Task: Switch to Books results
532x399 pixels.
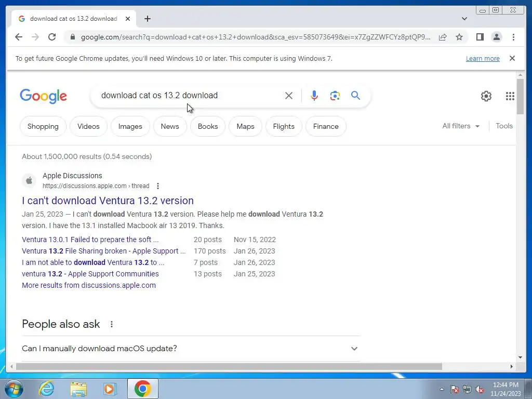Action: tap(208, 126)
